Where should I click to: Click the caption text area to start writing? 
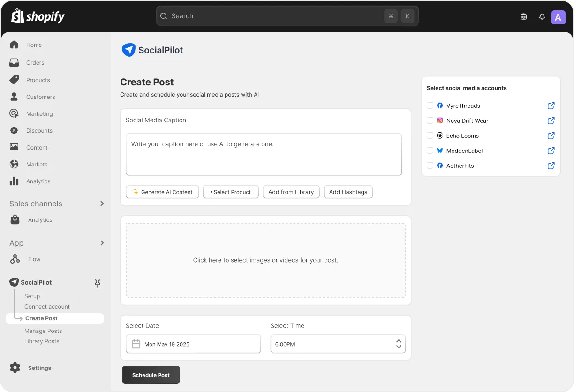(264, 155)
